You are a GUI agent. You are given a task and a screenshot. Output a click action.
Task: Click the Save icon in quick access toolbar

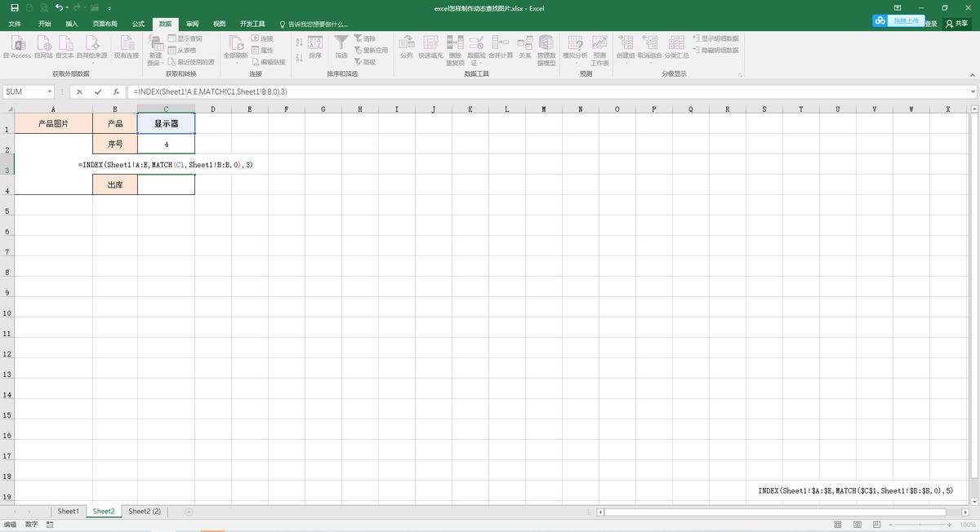[x=15, y=8]
